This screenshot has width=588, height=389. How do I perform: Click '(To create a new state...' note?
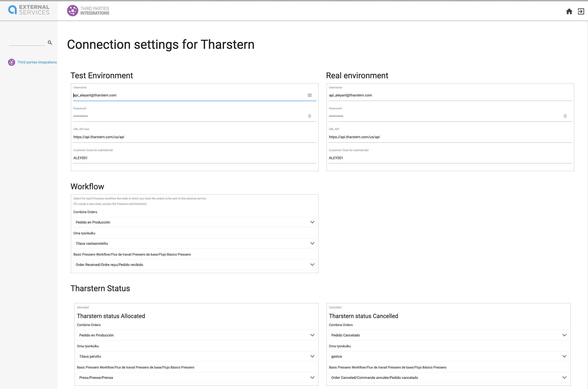click(x=110, y=204)
